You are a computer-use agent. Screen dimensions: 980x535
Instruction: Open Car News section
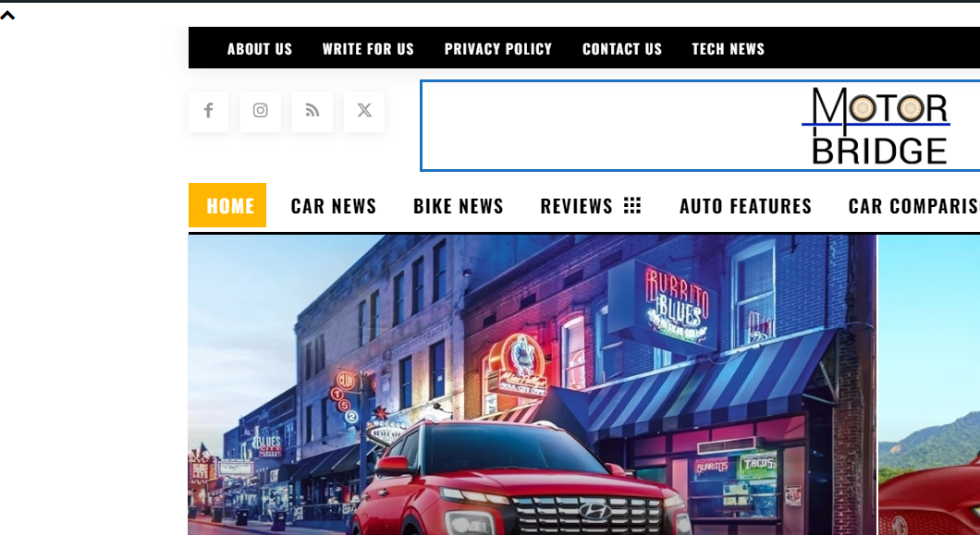(x=334, y=206)
